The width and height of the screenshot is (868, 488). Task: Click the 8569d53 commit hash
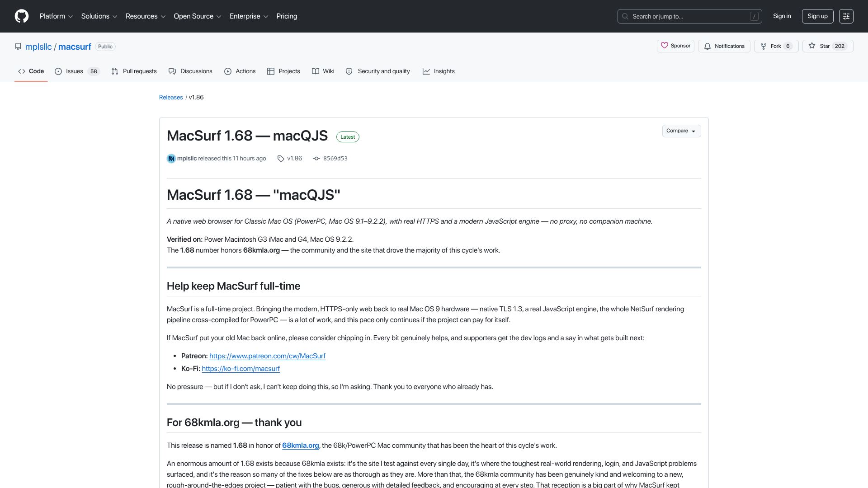click(335, 159)
